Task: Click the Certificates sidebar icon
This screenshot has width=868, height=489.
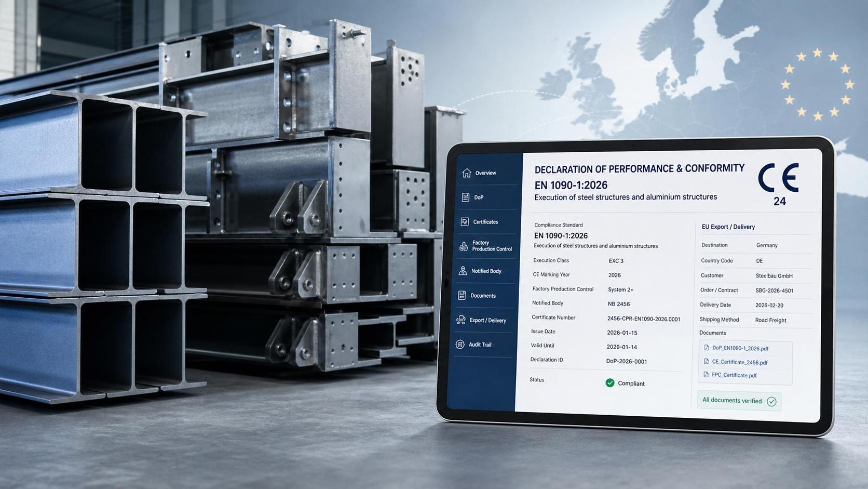Action: (465, 222)
